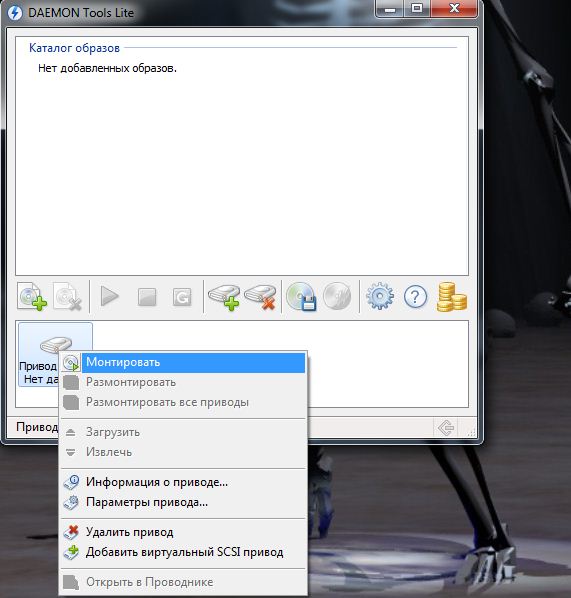
Task: Choose Добавить виртуальный SCSI привод
Action: click(x=183, y=552)
